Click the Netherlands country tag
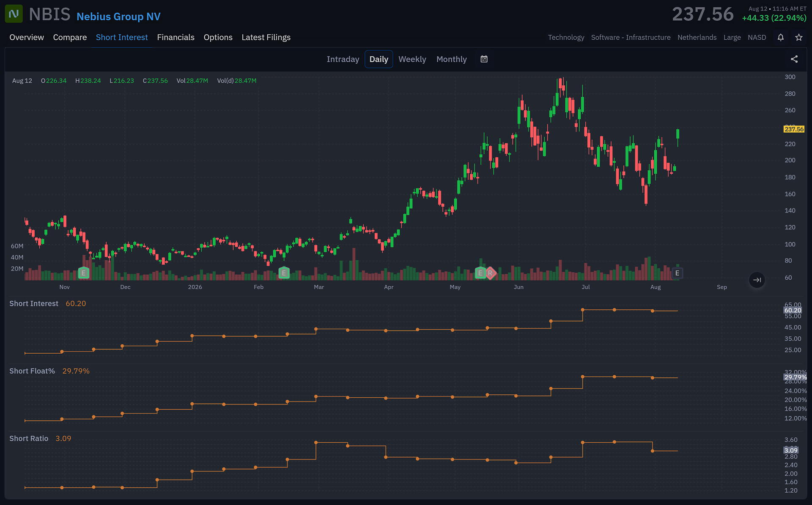This screenshot has width=812, height=505. [697, 37]
